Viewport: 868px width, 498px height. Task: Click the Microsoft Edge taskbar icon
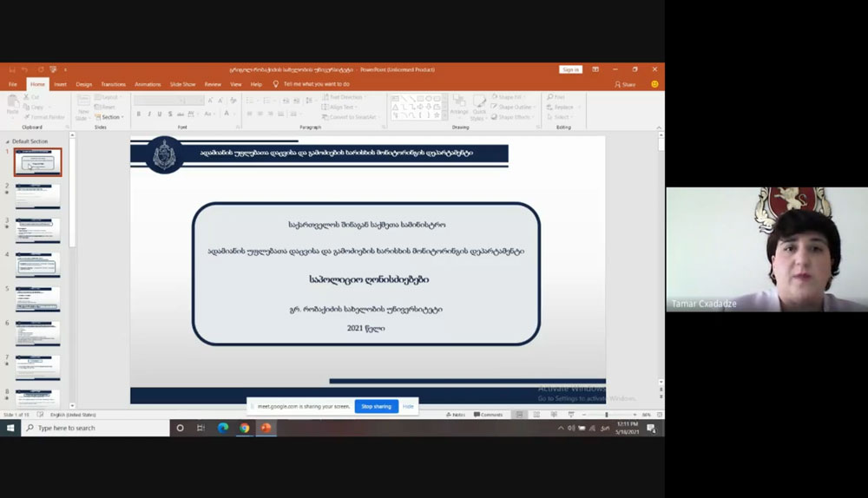pyautogui.click(x=223, y=428)
